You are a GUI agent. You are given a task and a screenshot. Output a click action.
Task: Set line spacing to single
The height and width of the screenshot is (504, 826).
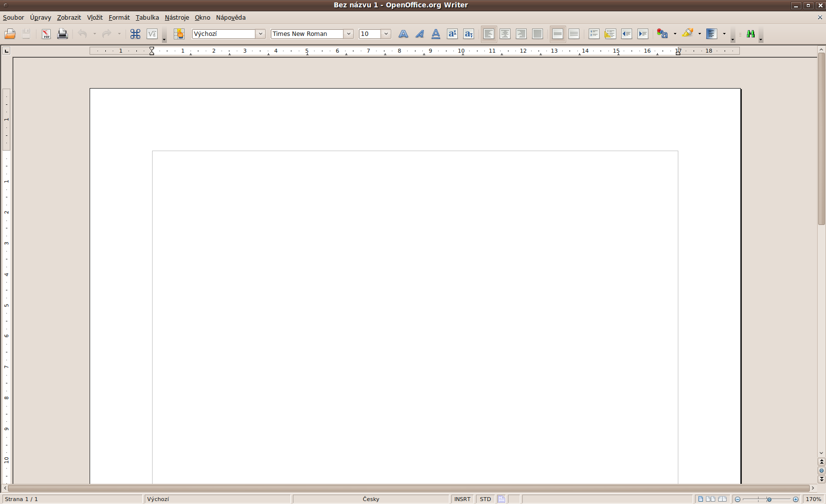click(x=558, y=34)
